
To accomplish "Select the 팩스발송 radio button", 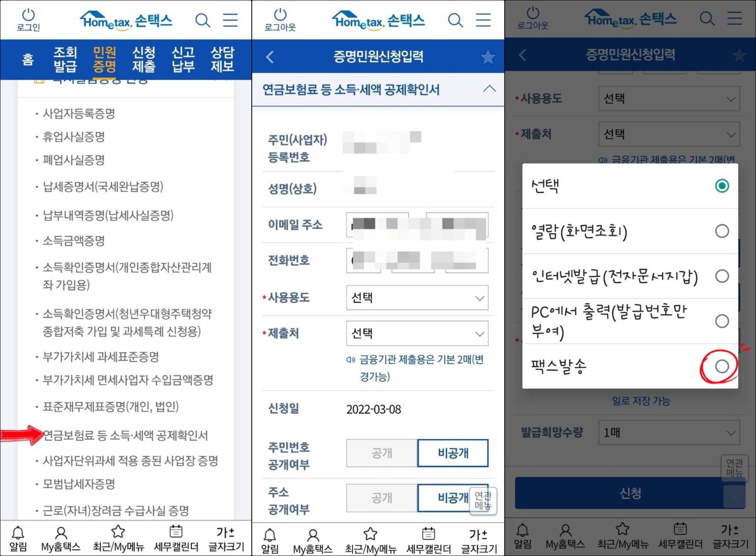I will (722, 366).
